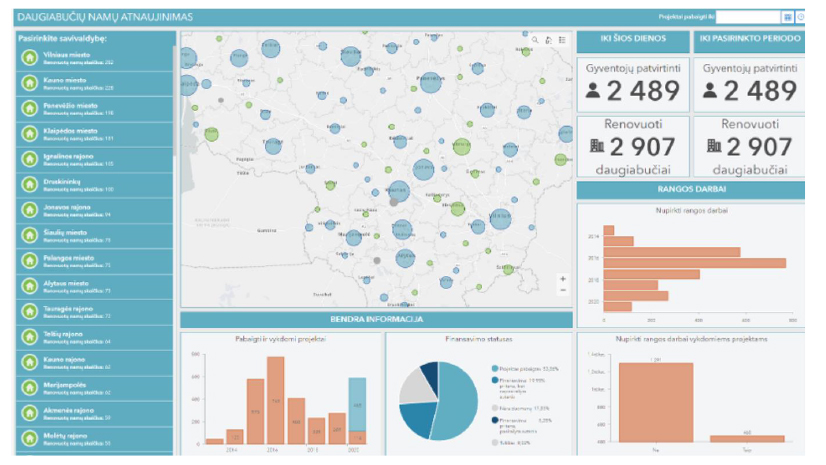Viewport: 826px width, 465px height.
Task: Open the map basemap/layers icon
Action: (548, 40)
